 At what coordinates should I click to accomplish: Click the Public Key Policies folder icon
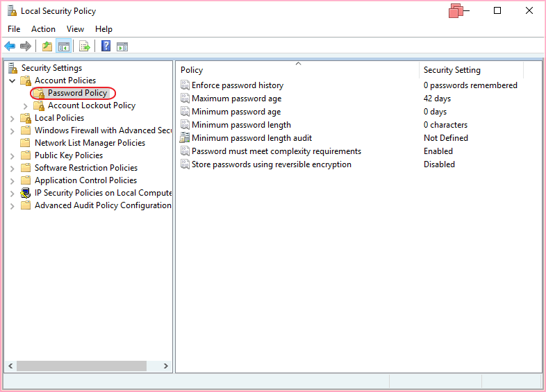[x=26, y=155]
